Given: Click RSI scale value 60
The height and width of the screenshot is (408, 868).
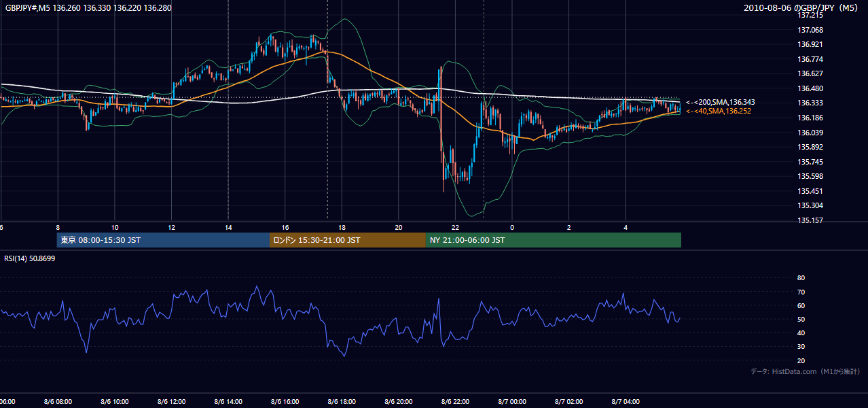Looking at the screenshot, I should coord(801,305).
